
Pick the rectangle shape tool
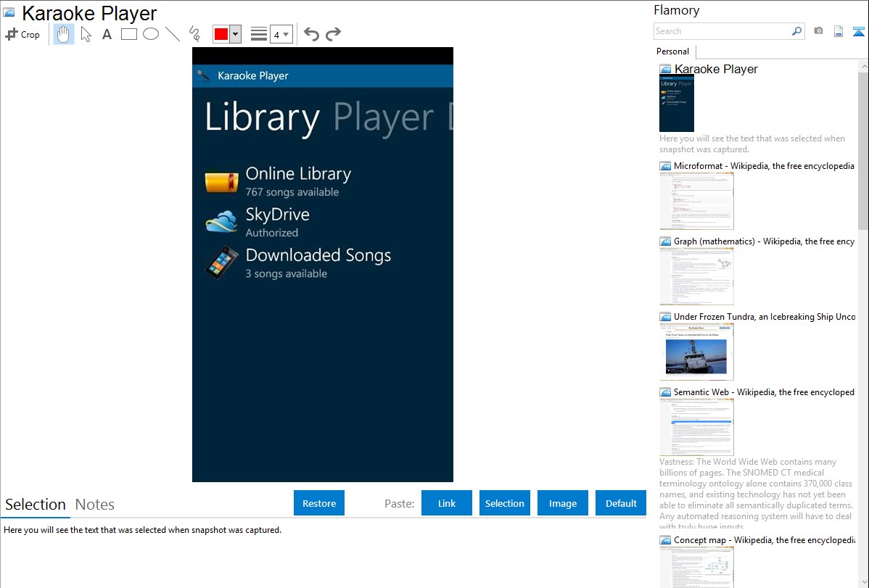click(x=129, y=34)
